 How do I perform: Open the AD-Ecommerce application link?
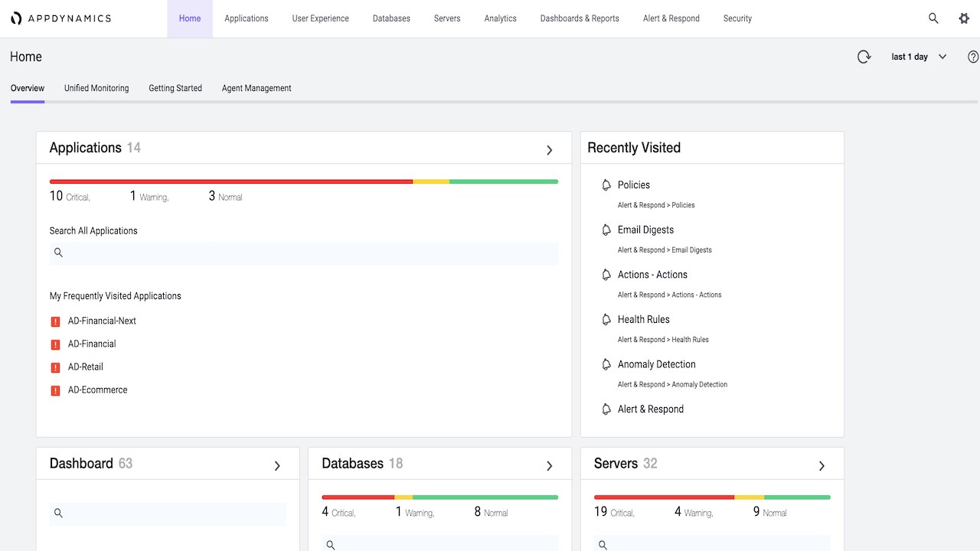(x=98, y=390)
